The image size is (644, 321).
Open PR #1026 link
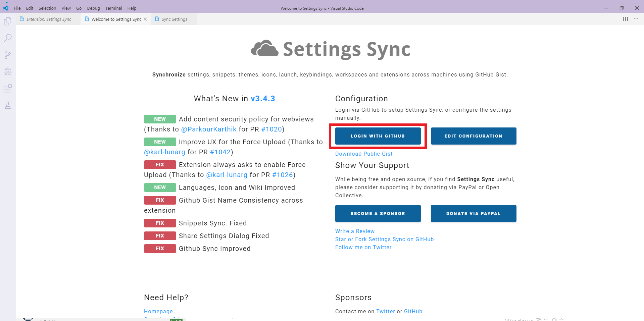click(283, 175)
